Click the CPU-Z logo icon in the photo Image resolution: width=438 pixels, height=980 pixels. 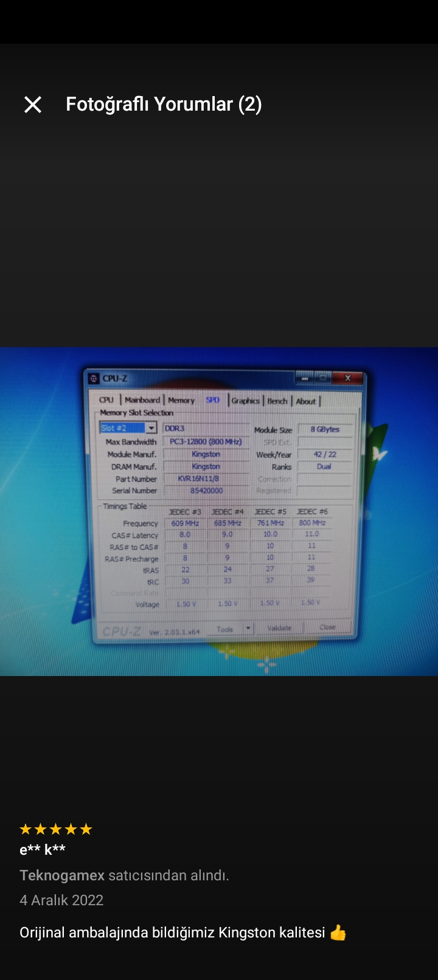tap(94, 378)
